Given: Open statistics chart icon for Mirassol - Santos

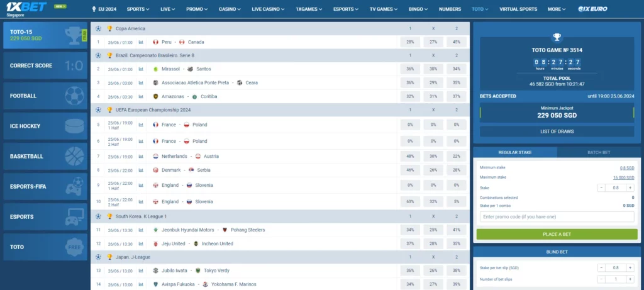Looking at the screenshot, I should pyautogui.click(x=141, y=69).
